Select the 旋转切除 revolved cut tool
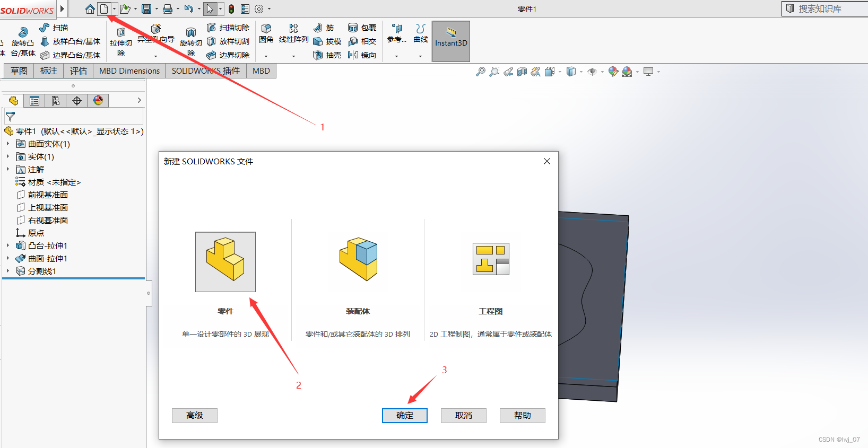This screenshot has height=448, width=868. pyautogui.click(x=191, y=42)
